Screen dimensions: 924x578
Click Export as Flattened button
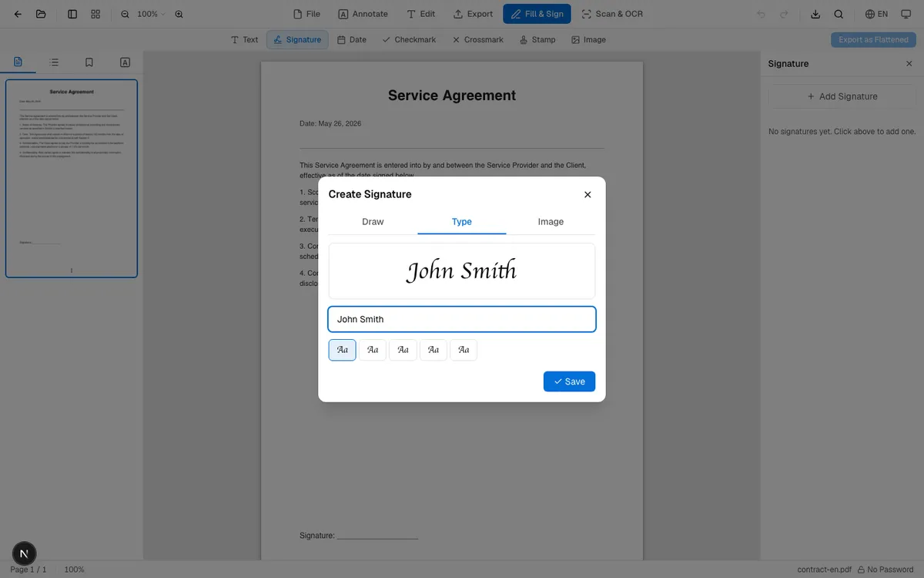coord(873,39)
